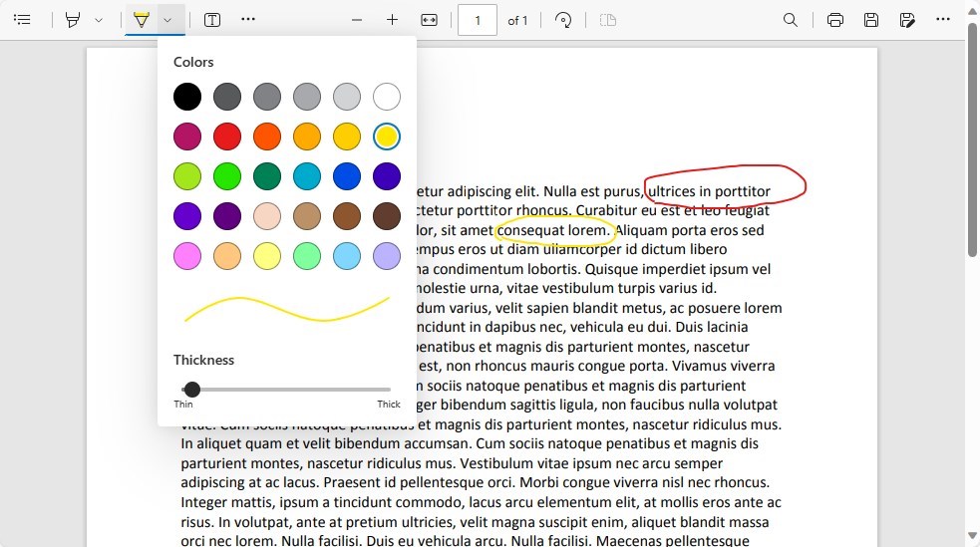
Task: Pick the tan brown swatch
Action: click(x=307, y=216)
